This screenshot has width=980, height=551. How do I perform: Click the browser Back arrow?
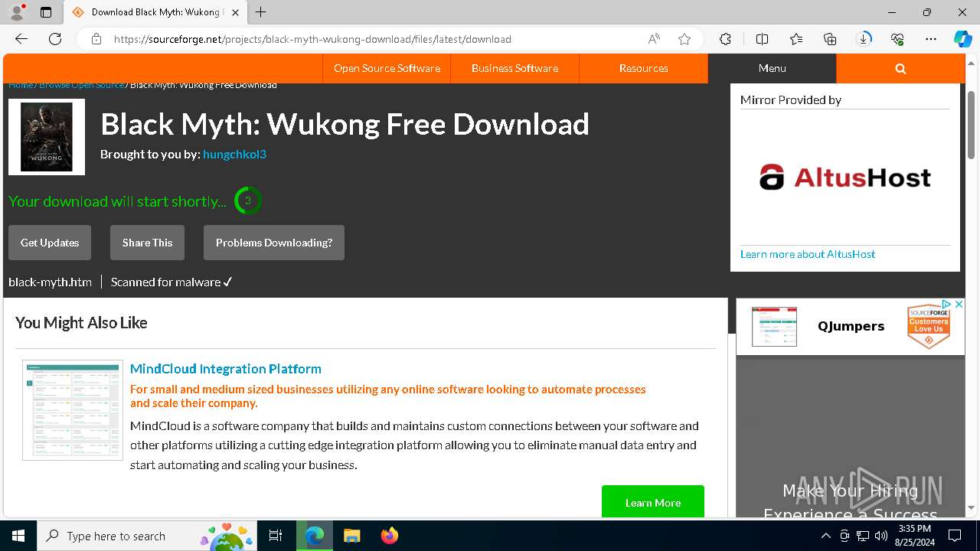tap(21, 39)
